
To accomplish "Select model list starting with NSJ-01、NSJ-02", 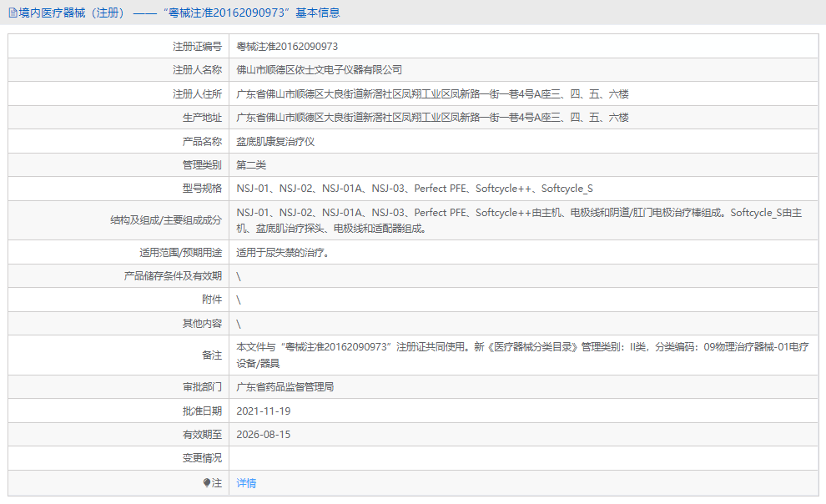I will click(x=415, y=188).
